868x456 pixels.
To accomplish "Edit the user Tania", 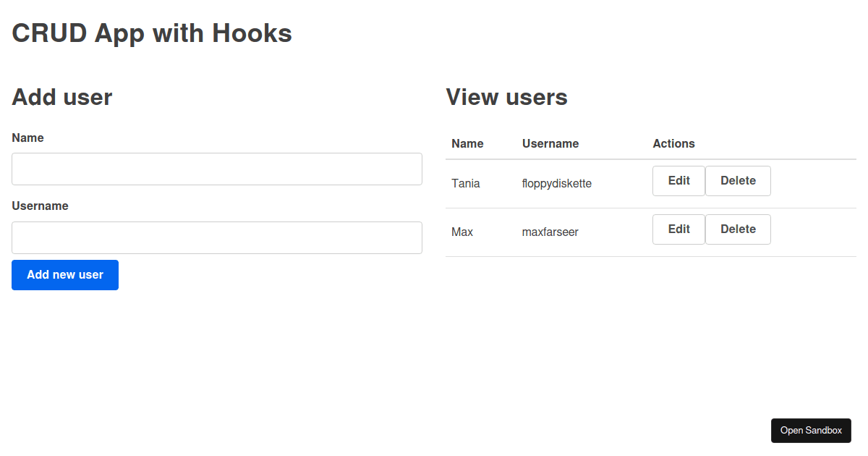I will 678,180.
